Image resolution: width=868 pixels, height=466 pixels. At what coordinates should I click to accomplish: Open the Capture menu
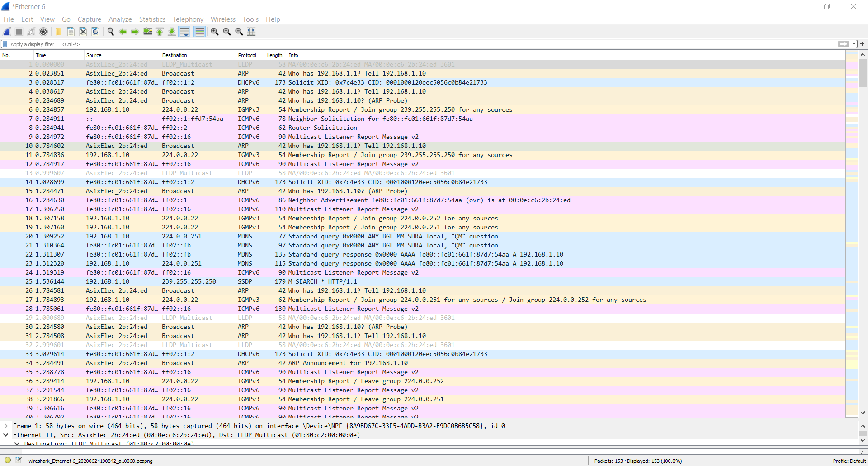coord(90,19)
